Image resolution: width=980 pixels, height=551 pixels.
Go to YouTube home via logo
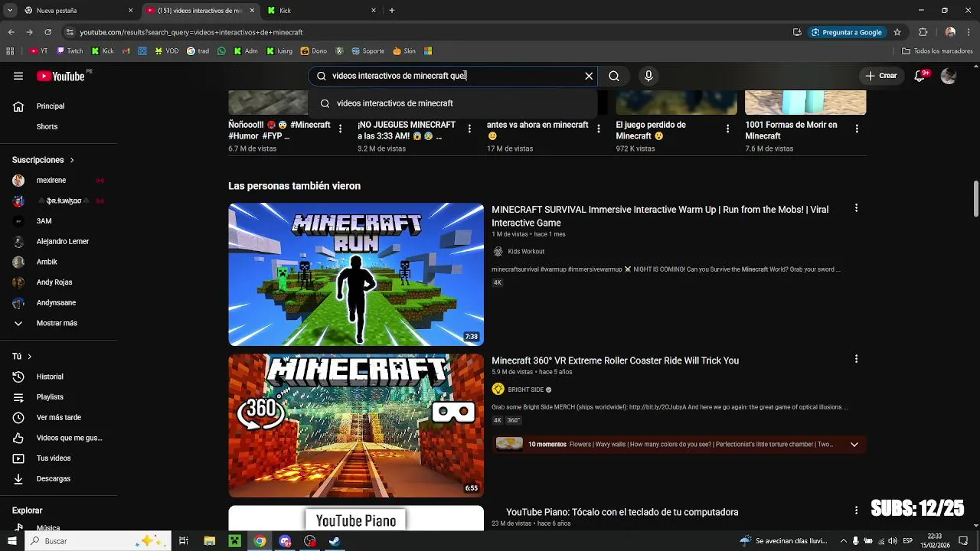61,76
